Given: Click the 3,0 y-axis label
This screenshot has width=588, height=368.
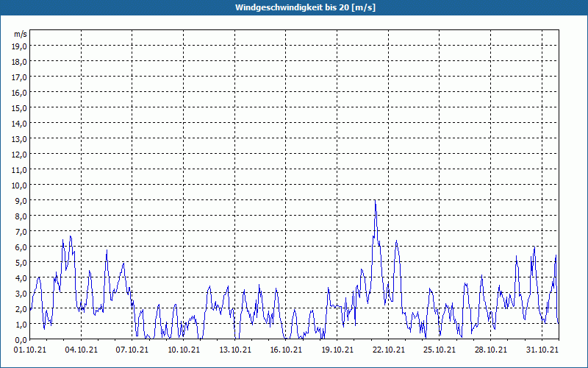Looking at the screenshot, I should click(21, 293).
